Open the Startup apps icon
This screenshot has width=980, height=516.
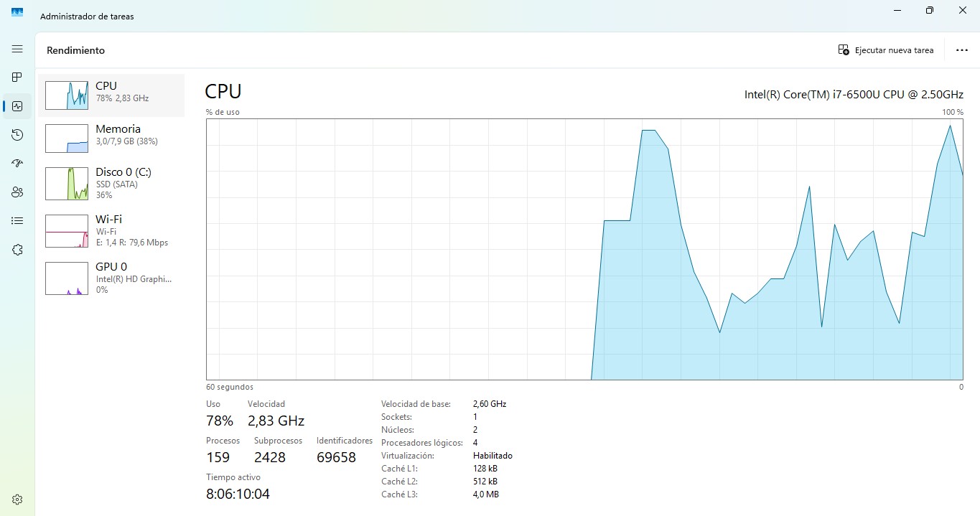(x=17, y=164)
